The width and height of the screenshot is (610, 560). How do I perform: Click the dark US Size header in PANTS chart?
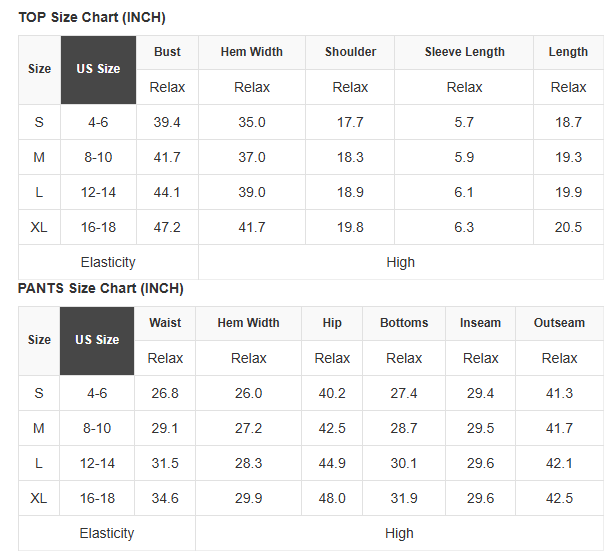tap(97, 341)
